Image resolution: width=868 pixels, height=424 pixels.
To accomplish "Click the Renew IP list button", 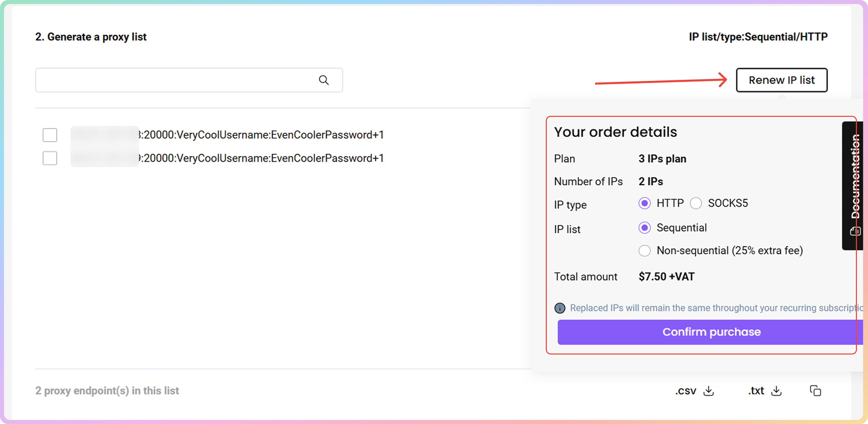I will [781, 80].
